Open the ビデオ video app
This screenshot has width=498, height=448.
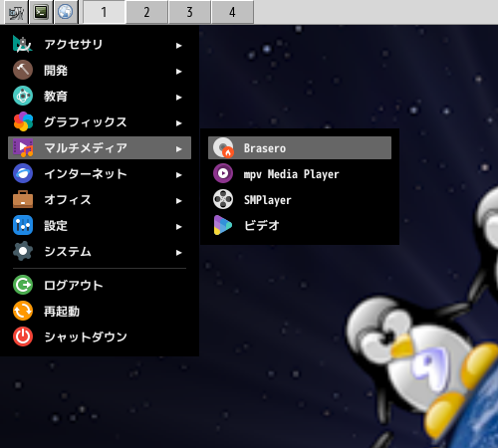coord(300,226)
